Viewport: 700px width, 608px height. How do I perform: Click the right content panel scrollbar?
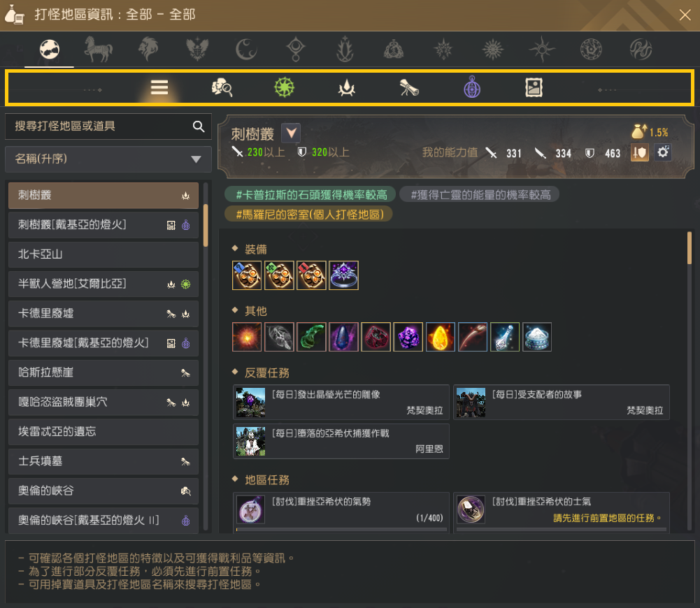tap(690, 248)
